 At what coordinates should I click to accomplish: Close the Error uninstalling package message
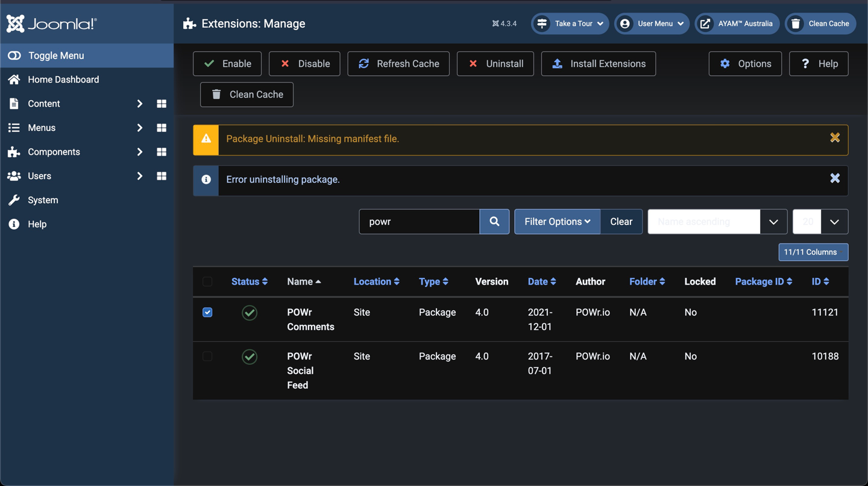pyautogui.click(x=835, y=178)
